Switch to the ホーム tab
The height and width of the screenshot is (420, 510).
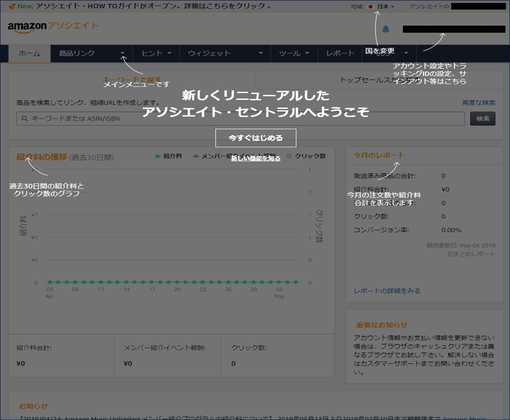(x=29, y=53)
